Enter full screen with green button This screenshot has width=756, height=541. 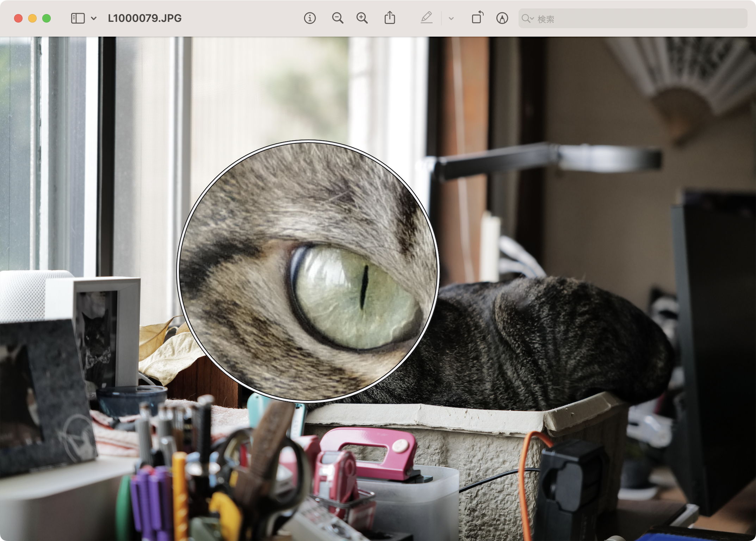pos(47,18)
